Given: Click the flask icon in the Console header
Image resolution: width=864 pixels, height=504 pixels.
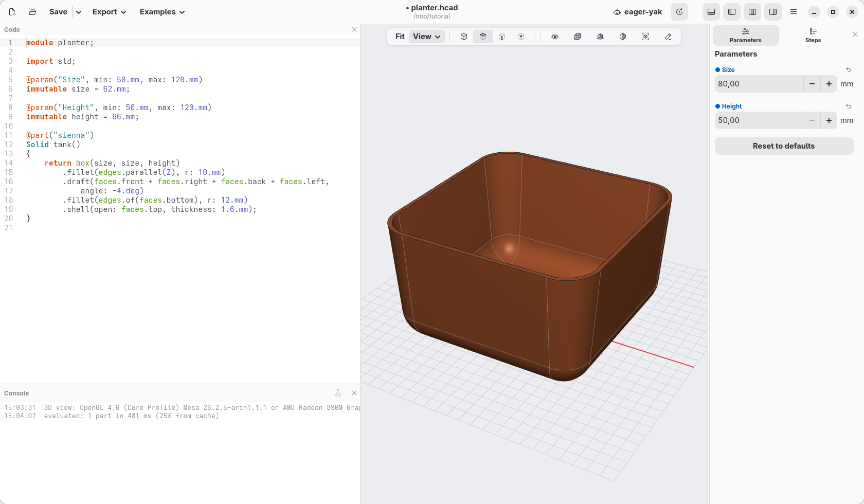Looking at the screenshot, I should coord(338,393).
